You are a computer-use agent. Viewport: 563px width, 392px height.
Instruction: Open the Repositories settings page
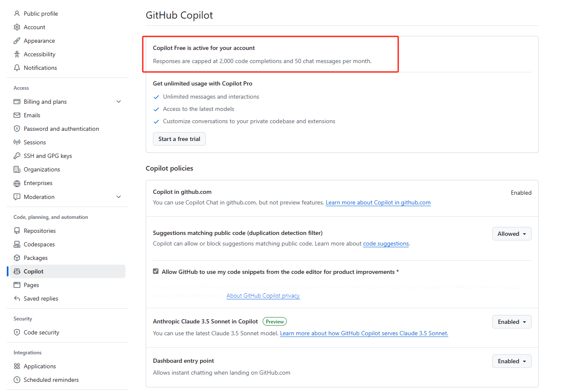click(39, 231)
